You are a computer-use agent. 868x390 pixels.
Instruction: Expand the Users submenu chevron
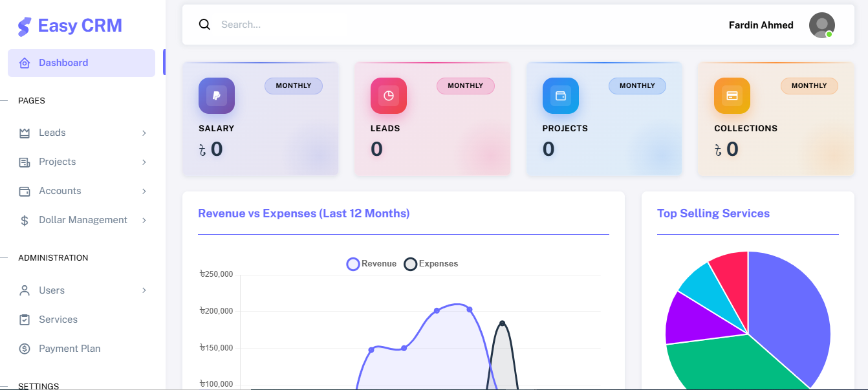144,290
